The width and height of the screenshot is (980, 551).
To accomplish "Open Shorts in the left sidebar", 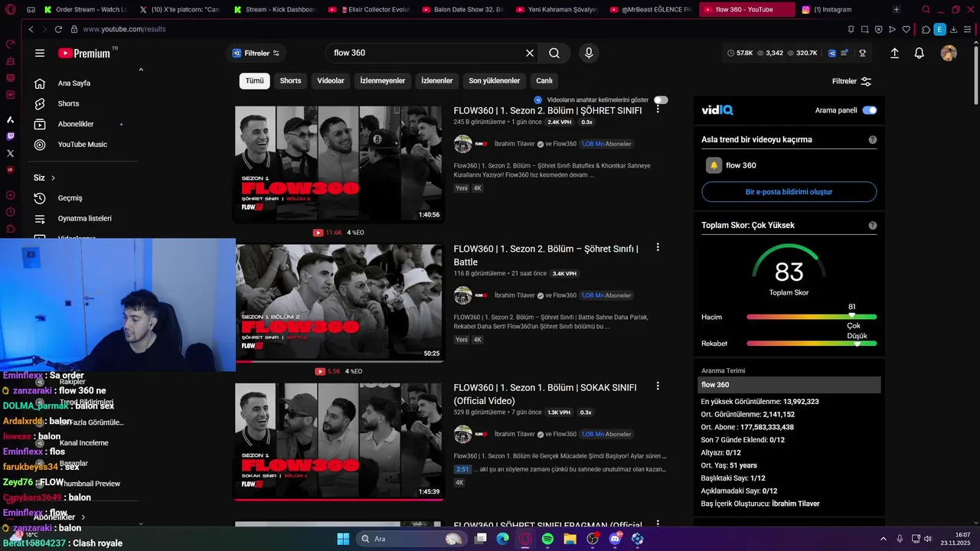I will coord(68,103).
